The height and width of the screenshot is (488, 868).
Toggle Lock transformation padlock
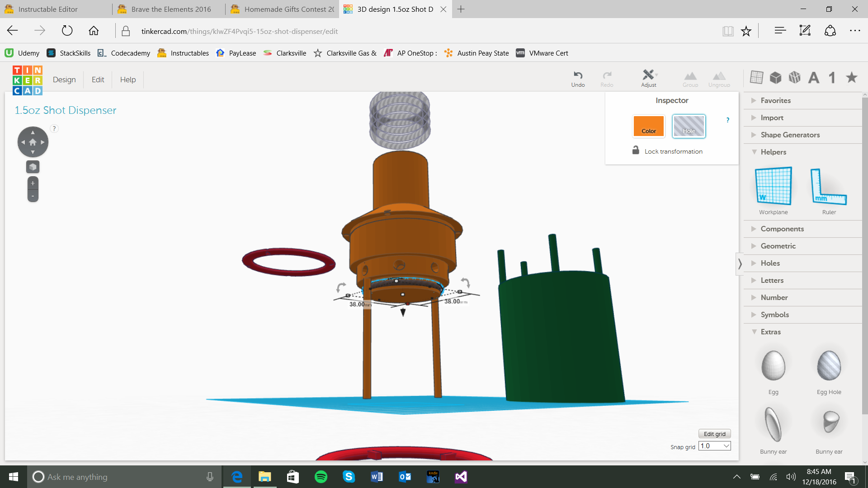[x=636, y=150]
